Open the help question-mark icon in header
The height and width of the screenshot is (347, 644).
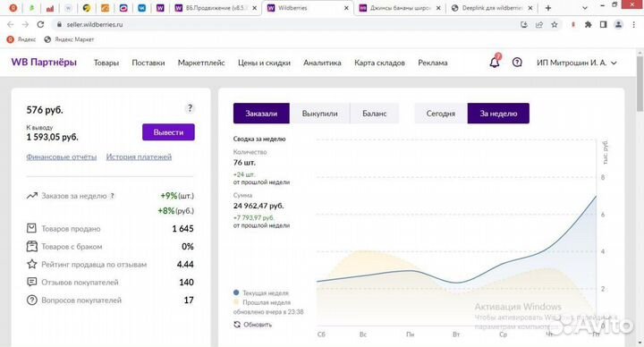point(517,63)
